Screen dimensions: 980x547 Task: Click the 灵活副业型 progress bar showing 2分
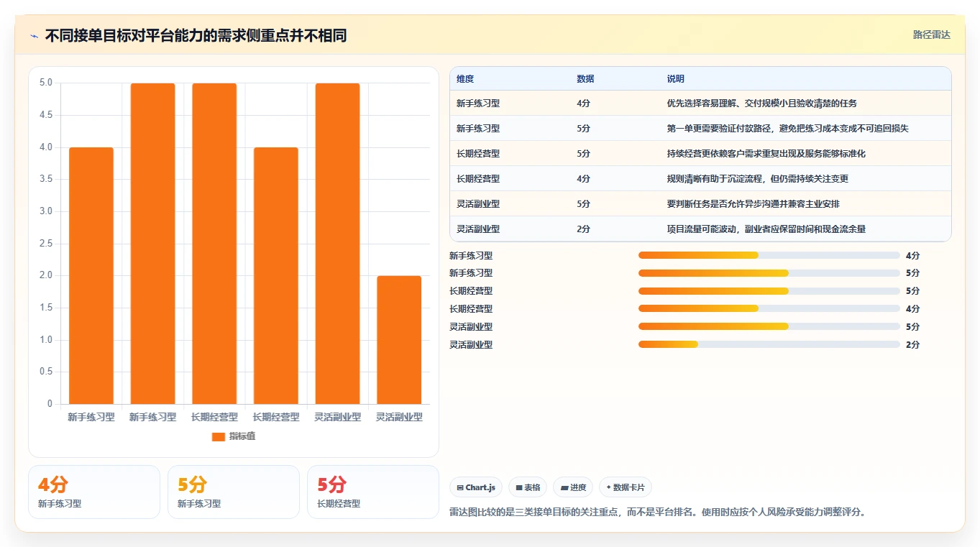pos(769,344)
